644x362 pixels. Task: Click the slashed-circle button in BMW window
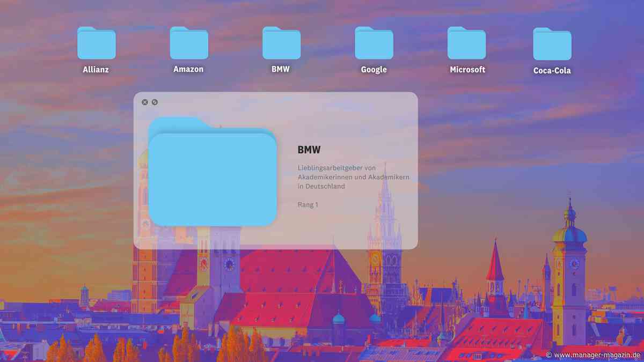[x=155, y=102]
